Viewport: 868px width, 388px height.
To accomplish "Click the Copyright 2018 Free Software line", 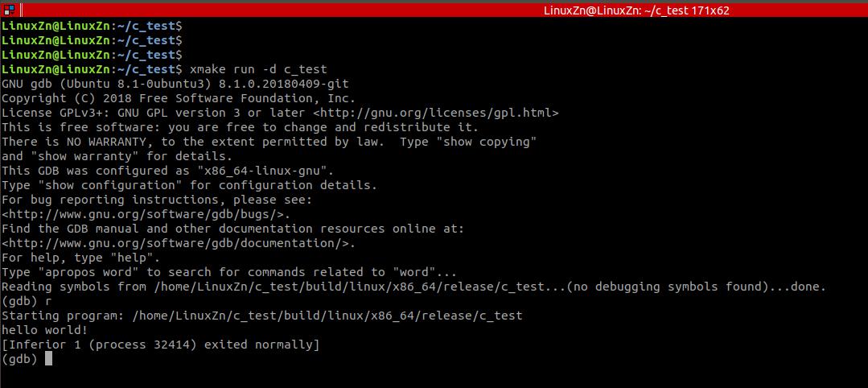I will point(179,98).
